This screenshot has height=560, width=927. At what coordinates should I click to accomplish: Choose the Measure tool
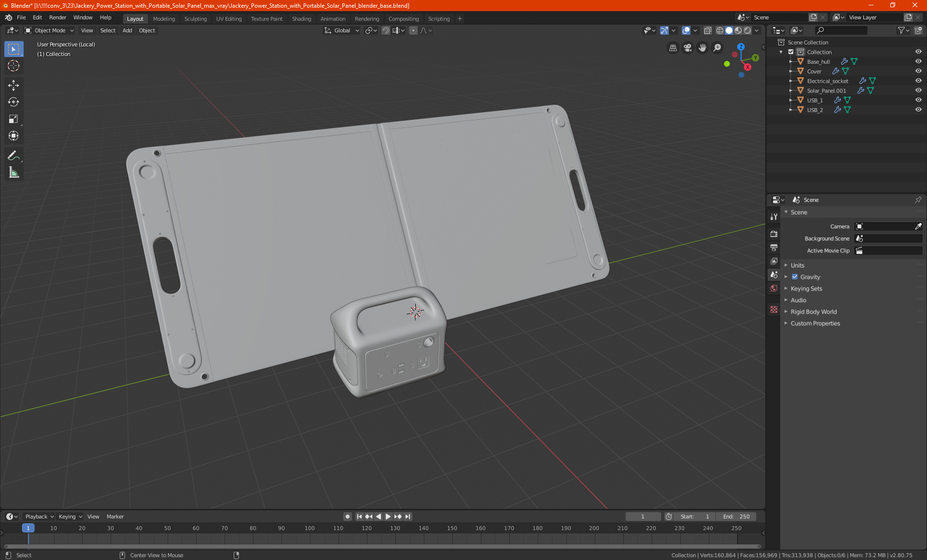[14, 173]
